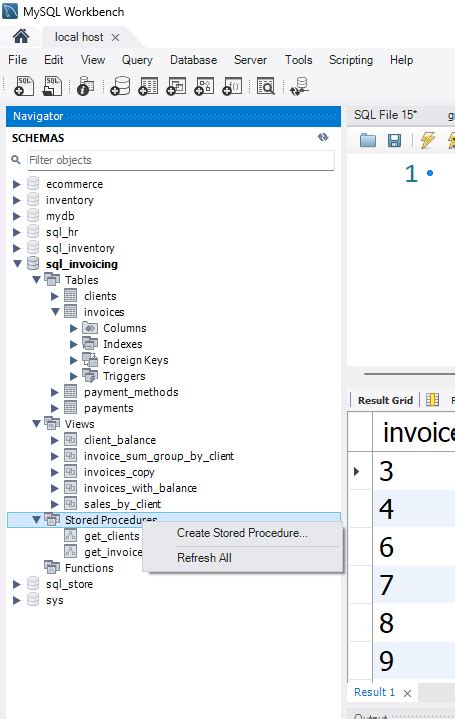The height and width of the screenshot is (719, 455).
Task: Select the invoice_sum_group_by_client view
Action: tap(159, 456)
